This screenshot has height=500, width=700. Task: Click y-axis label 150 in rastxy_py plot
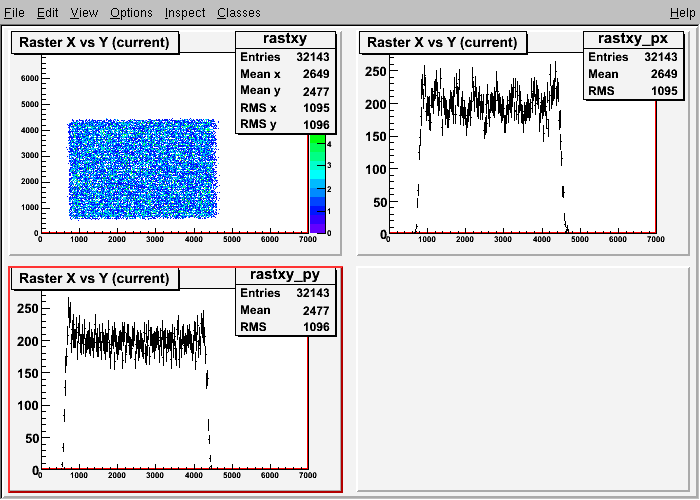click(x=28, y=374)
